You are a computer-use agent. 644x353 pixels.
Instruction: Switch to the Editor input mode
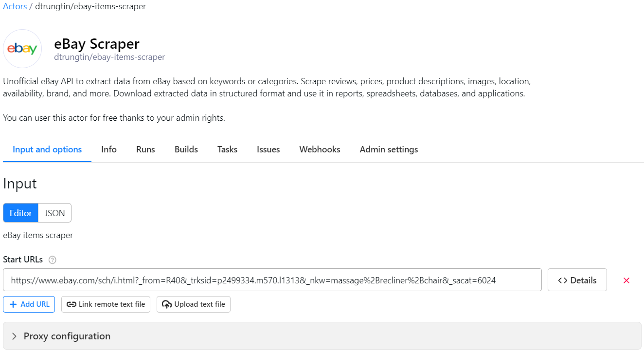21,213
